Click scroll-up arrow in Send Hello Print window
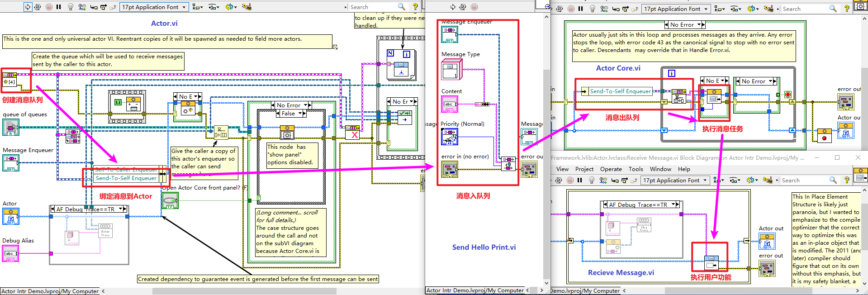Viewport: 868px width, 295px height. point(546,17)
